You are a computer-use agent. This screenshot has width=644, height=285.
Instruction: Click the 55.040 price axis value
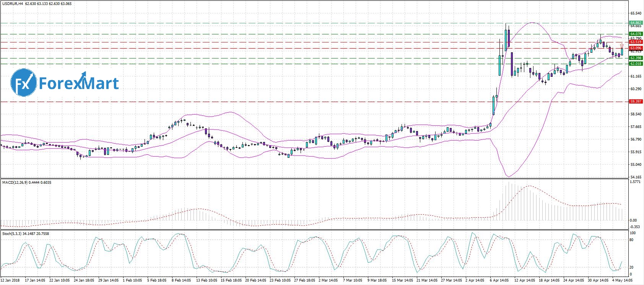pyautogui.click(x=636, y=165)
